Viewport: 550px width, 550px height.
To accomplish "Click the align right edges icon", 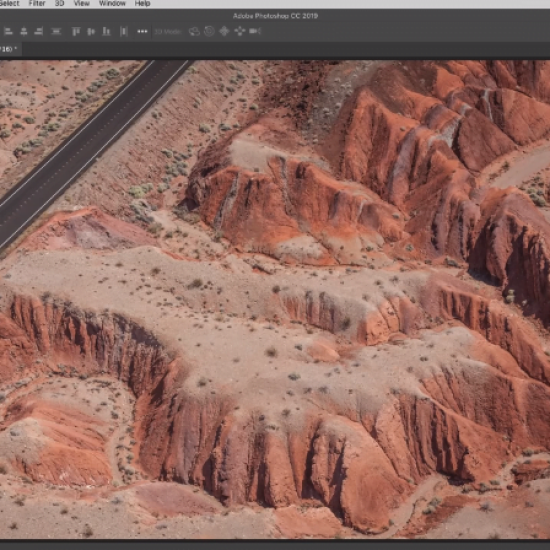I will tap(39, 32).
